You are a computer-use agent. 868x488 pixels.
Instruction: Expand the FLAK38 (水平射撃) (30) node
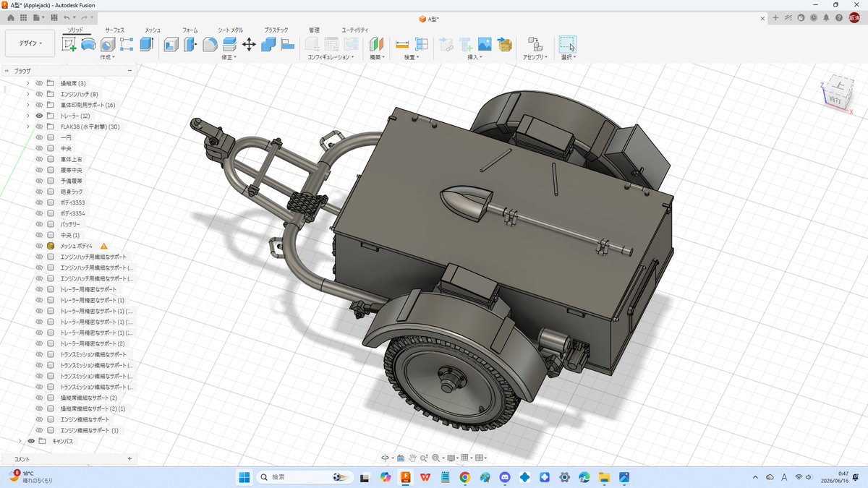[28, 127]
